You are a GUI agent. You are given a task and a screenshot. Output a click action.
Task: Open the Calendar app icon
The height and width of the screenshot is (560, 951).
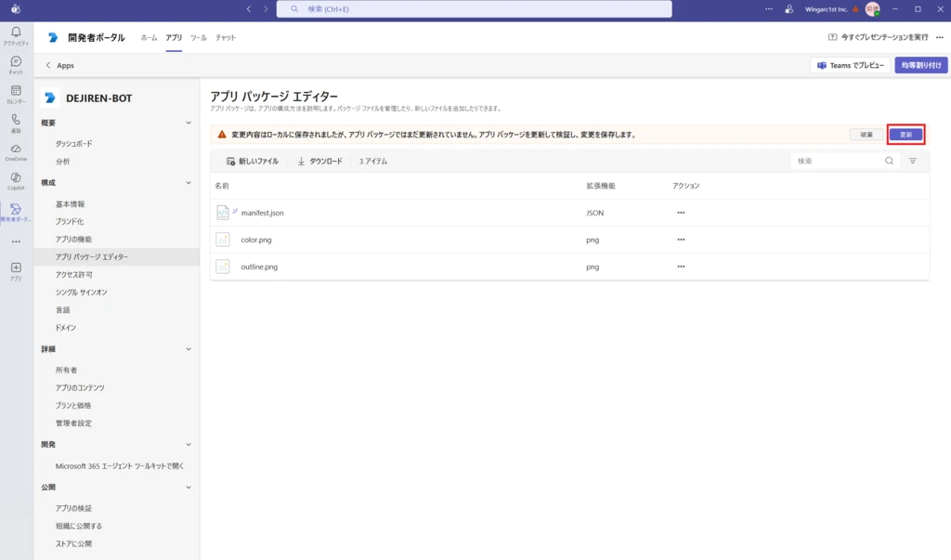16,94
